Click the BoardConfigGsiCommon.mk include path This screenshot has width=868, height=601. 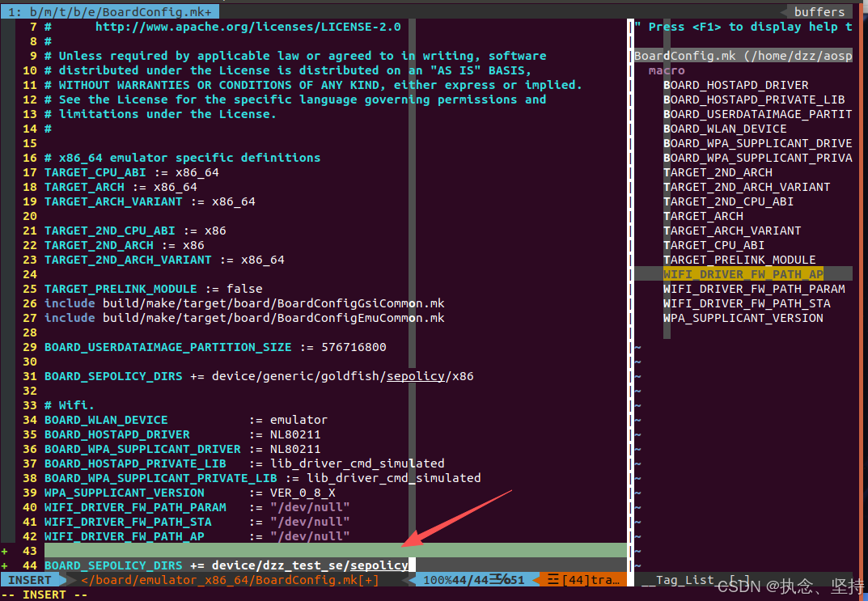pyautogui.click(x=273, y=303)
